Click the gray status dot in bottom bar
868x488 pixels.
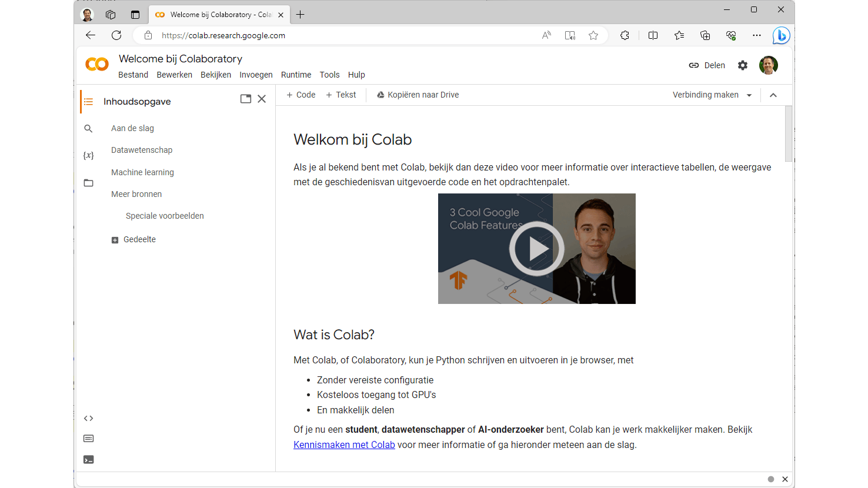click(x=771, y=479)
